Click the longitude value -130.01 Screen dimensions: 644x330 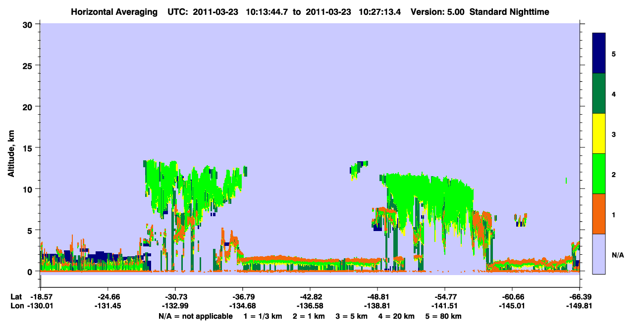[x=40, y=306]
